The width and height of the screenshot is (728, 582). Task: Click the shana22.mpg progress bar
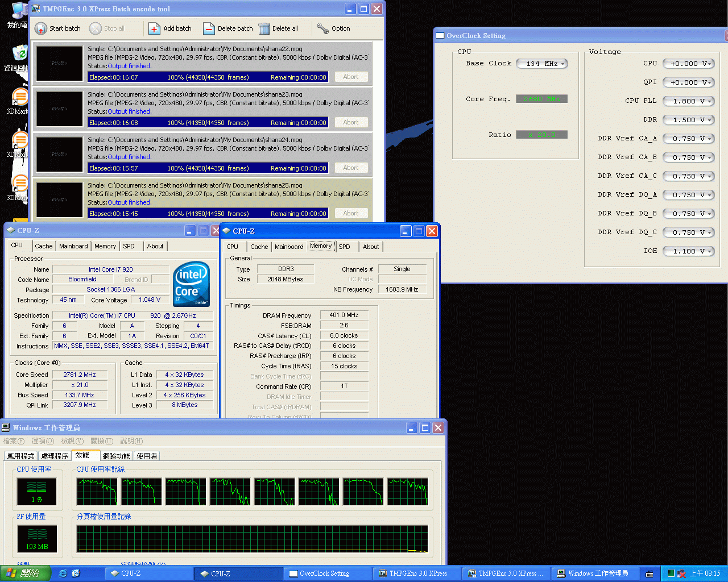coord(208,77)
